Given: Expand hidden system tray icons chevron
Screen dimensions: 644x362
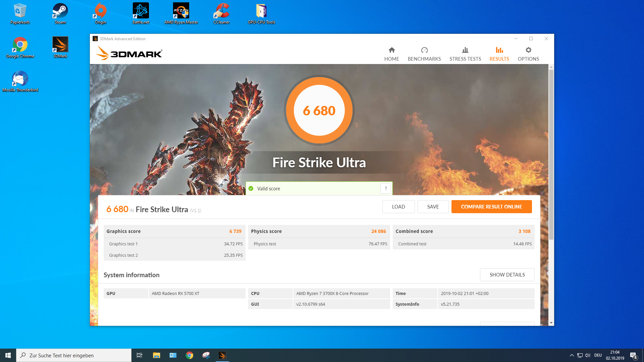Looking at the screenshot, I should tap(572, 355).
